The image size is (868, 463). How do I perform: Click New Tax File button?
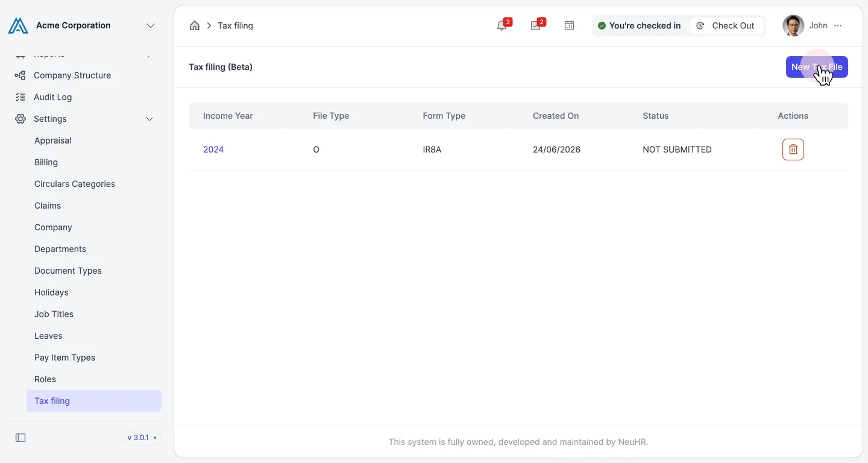(x=817, y=67)
